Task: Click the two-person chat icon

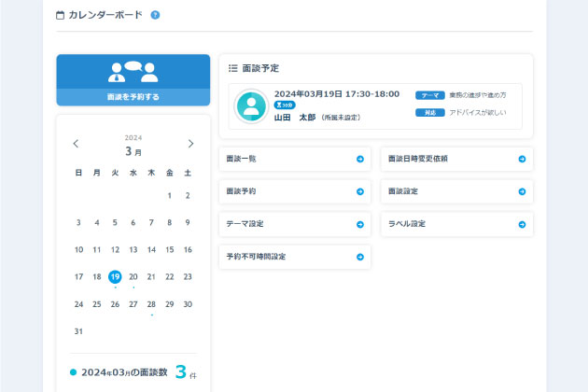Action: pyautogui.click(x=133, y=72)
